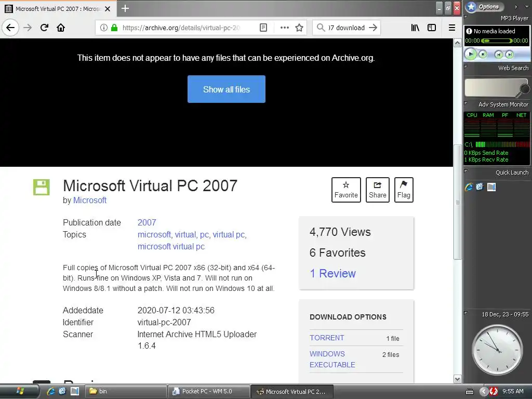Image resolution: width=532 pixels, height=399 pixels.
Task: Click the Show all files button
Action: click(227, 89)
